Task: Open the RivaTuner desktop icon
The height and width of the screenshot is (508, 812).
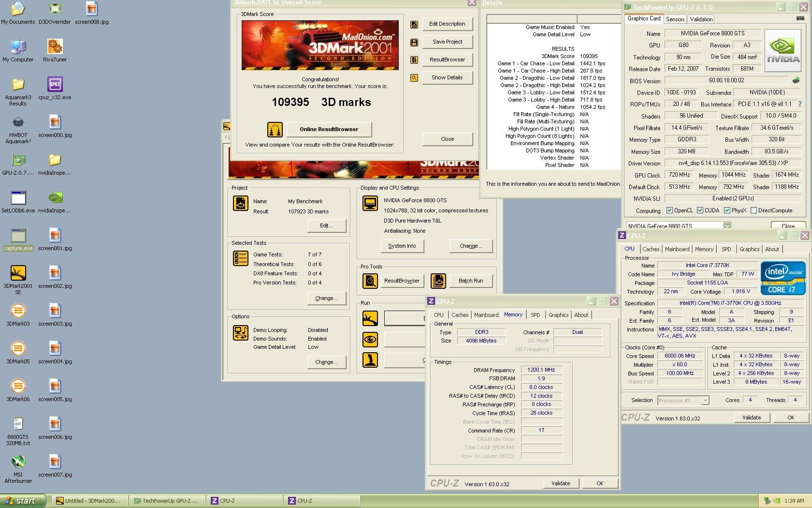Action: (55, 47)
